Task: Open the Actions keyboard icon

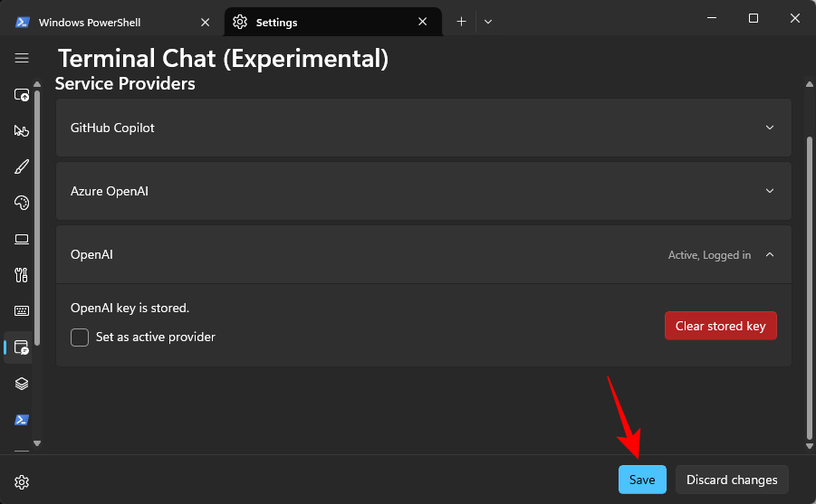Action: pyautogui.click(x=22, y=311)
